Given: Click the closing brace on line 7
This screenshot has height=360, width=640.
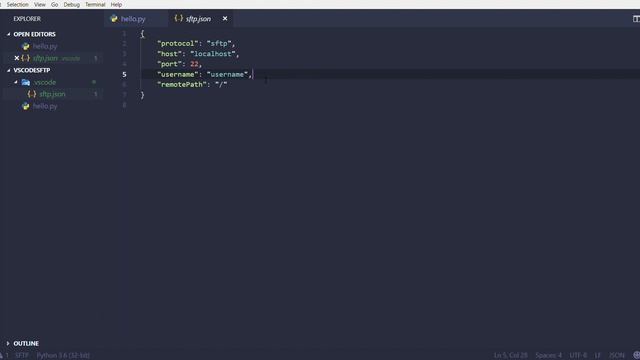Looking at the screenshot, I should [x=142, y=95].
